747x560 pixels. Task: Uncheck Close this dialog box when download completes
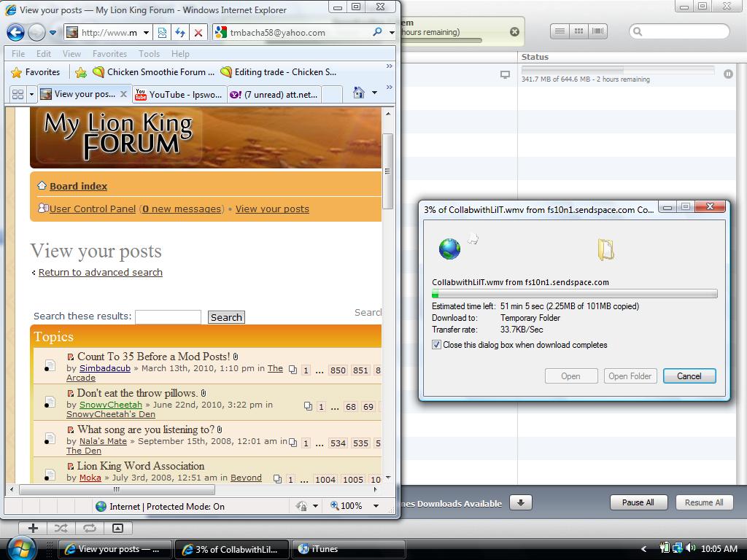pyautogui.click(x=436, y=345)
